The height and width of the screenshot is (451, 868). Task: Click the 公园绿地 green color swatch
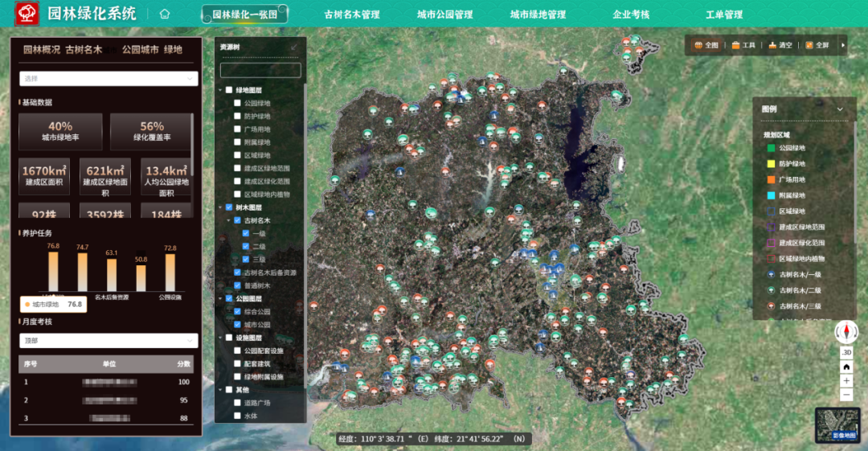pos(771,148)
